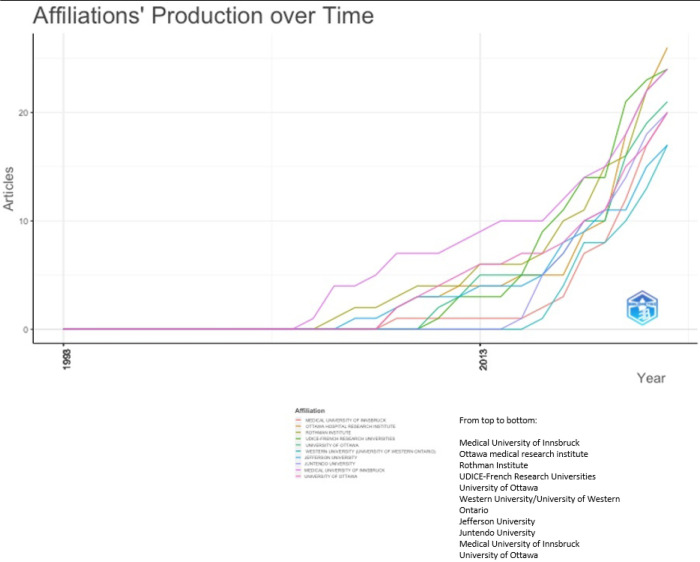Screen dimensions: 700x562
Task: Click the Jefferson University color swatch in the legend
Action: click(x=300, y=457)
